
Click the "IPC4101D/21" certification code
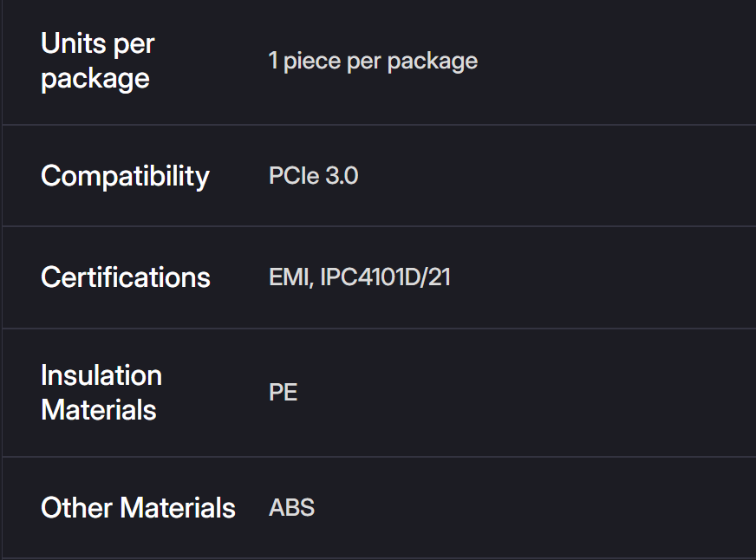pyautogui.click(x=386, y=277)
